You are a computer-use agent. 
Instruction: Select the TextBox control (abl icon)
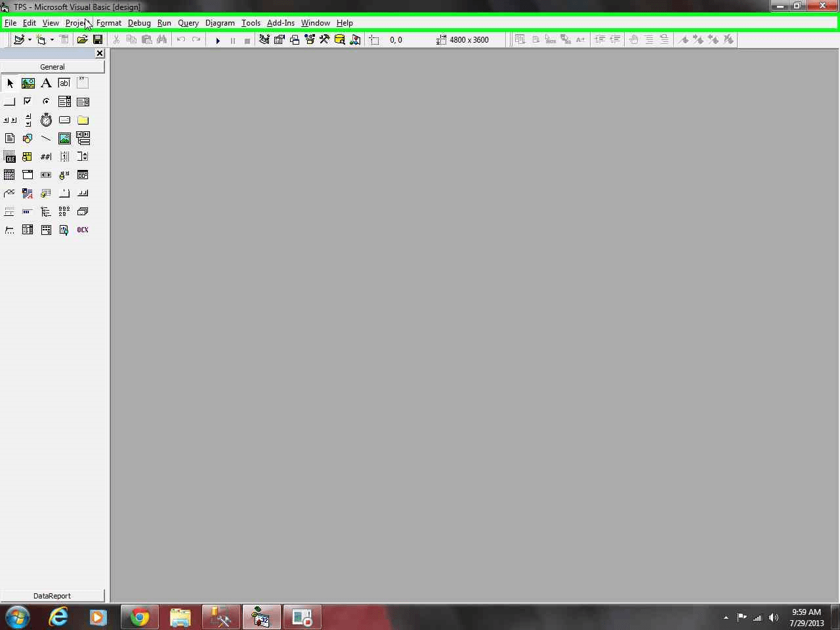click(x=64, y=83)
